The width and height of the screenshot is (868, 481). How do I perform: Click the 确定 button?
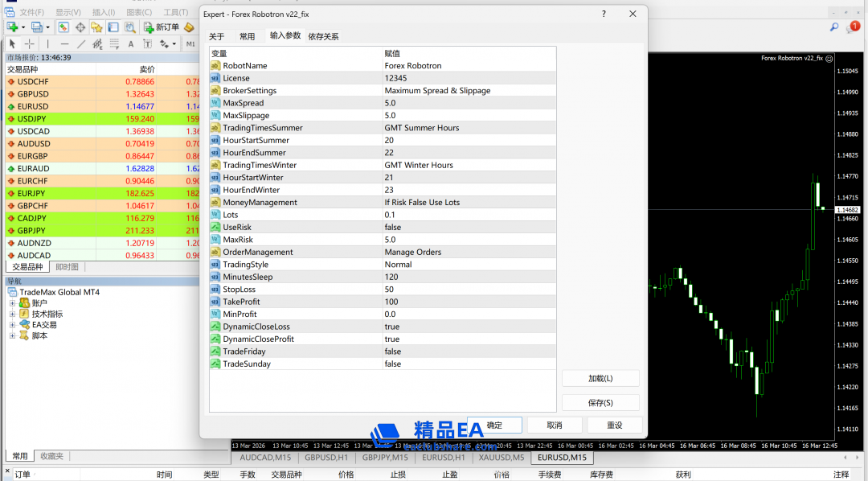pyautogui.click(x=494, y=425)
